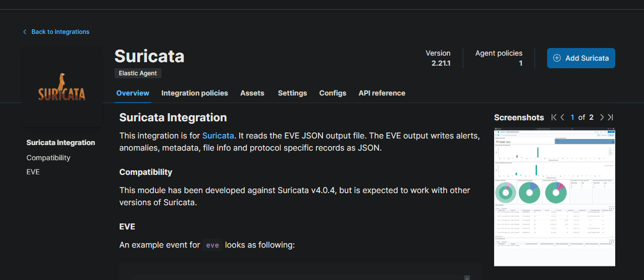Open the dashboard screenshot thumbnail
The height and width of the screenshot is (280, 644).
(554, 197)
